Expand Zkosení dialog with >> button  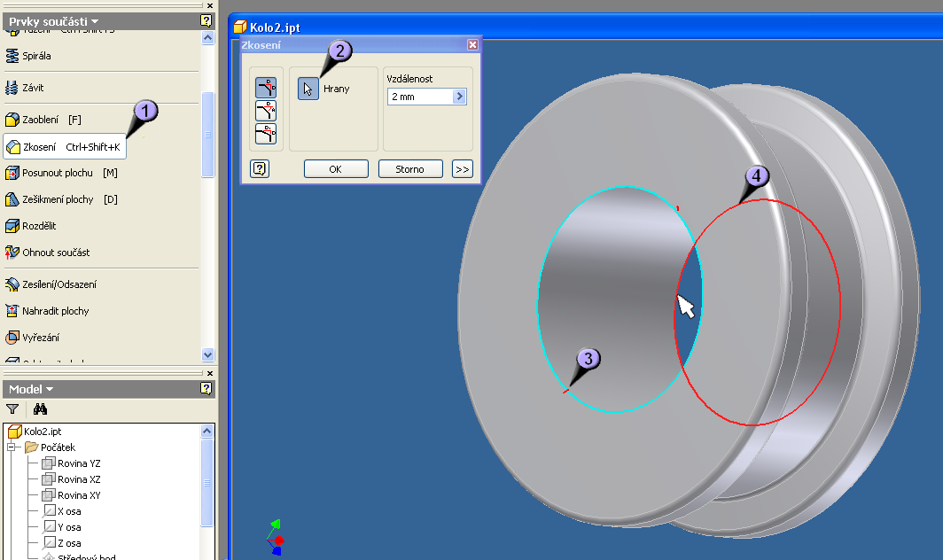click(462, 169)
